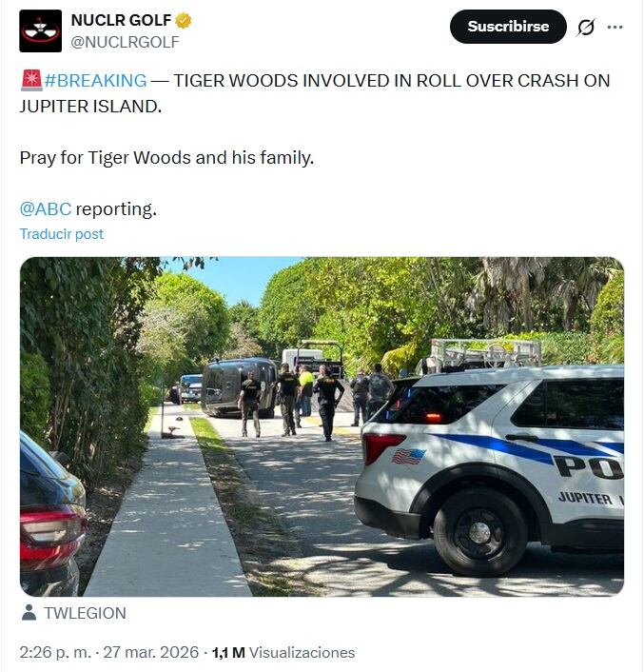This screenshot has height=672, width=644.
Task: Open the #BREAKING hashtag link
Action: [x=95, y=81]
